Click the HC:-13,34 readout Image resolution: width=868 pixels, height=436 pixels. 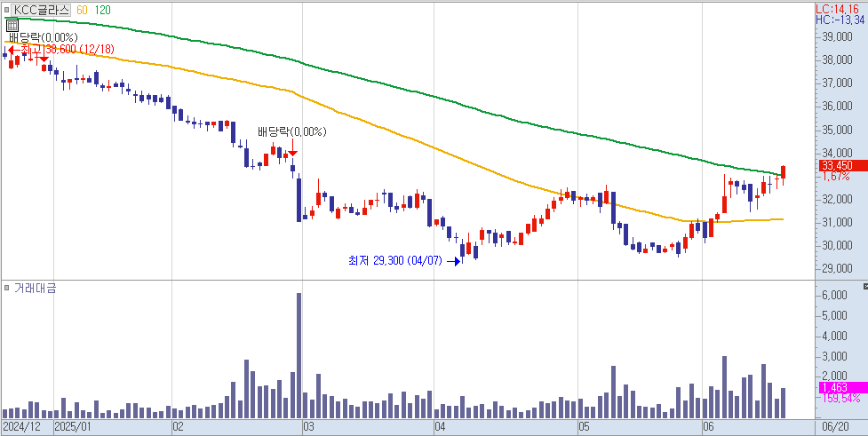coord(840,20)
